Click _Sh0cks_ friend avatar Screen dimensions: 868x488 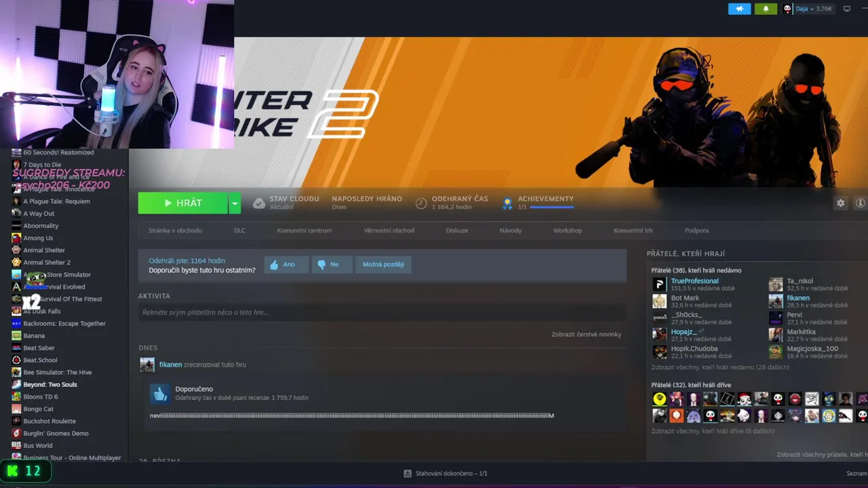(x=659, y=318)
